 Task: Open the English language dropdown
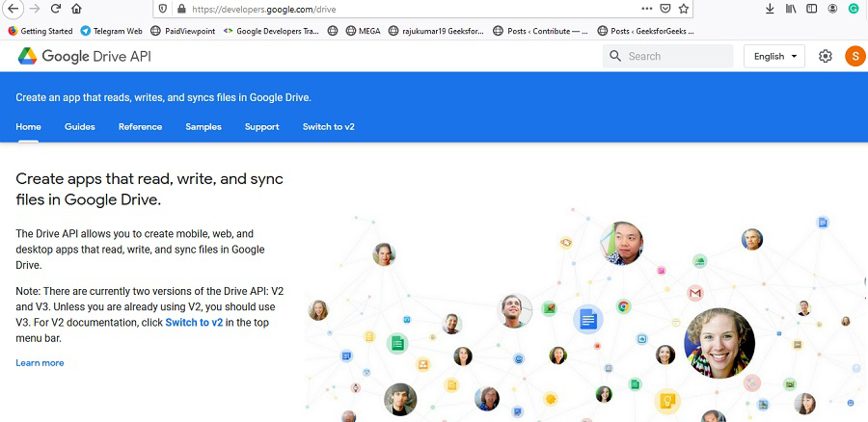(774, 56)
